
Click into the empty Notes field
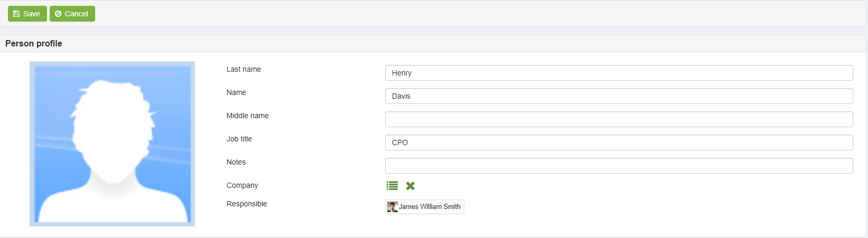tap(619, 166)
